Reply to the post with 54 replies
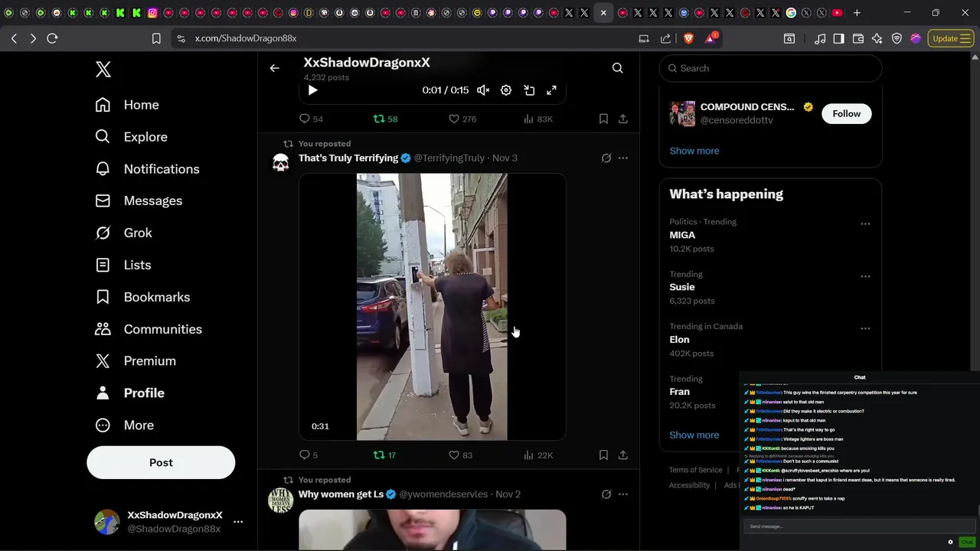This screenshot has height=551, width=980. 311,119
